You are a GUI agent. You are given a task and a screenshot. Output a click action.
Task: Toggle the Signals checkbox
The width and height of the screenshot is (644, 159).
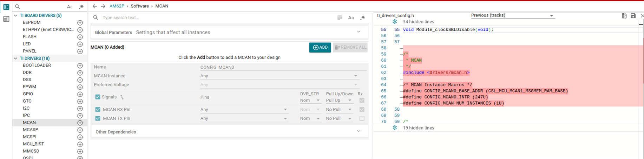tap(98, 97)
